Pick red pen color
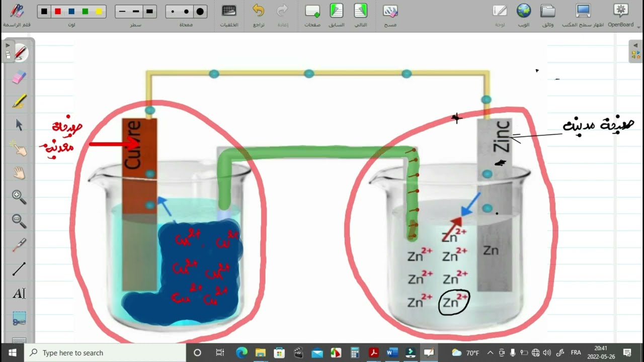The height and width of the screenshot is (362, 644). 58,11
